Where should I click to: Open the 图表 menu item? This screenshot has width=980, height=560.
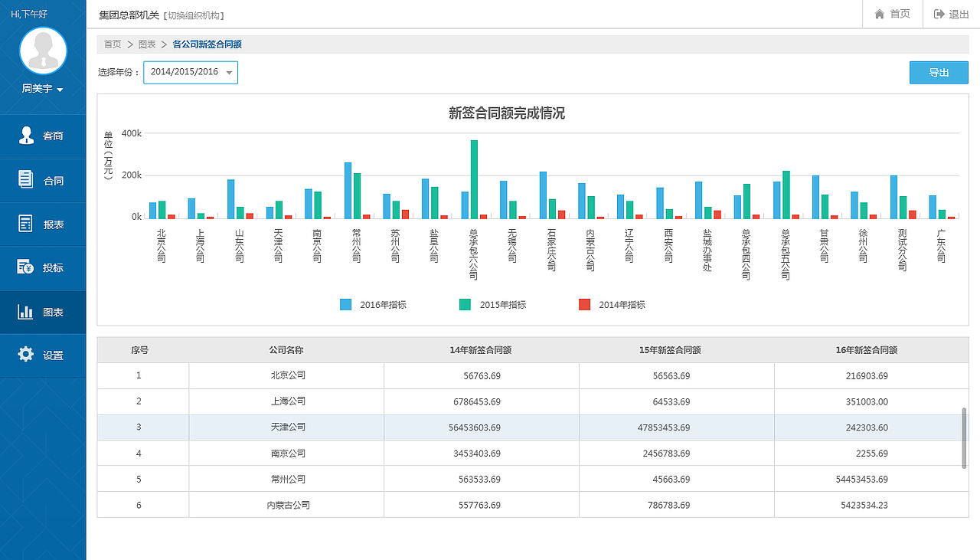(x=43, y=313)
